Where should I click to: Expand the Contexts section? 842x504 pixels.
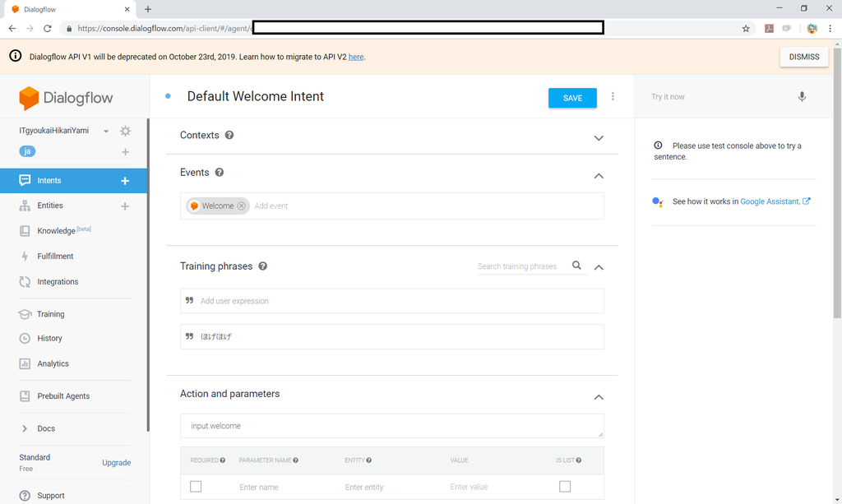pyautogui.click(x=599, y=138)
